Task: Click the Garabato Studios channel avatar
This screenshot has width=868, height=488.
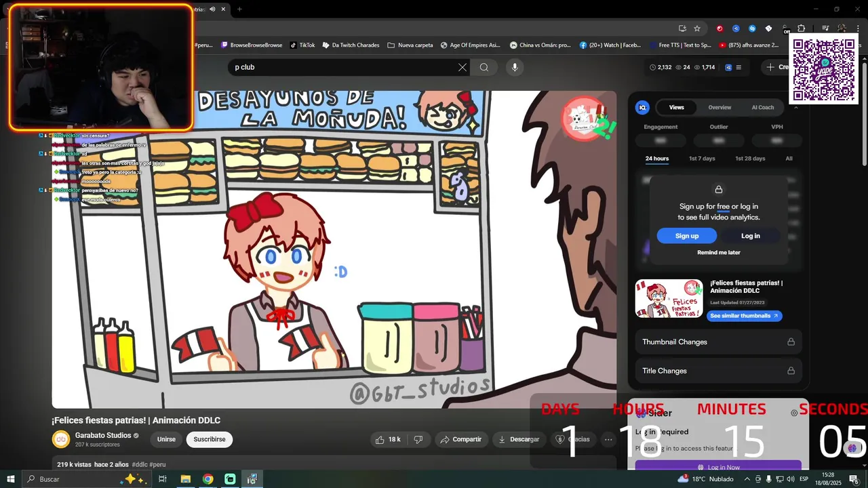Action: click(61, 439)
